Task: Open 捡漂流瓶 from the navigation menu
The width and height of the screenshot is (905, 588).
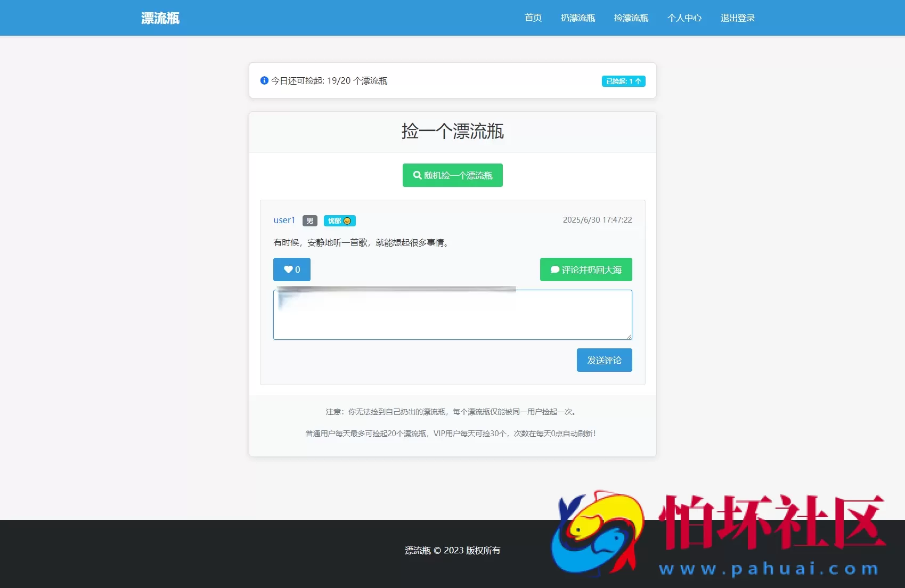Action: pos(631,18)
